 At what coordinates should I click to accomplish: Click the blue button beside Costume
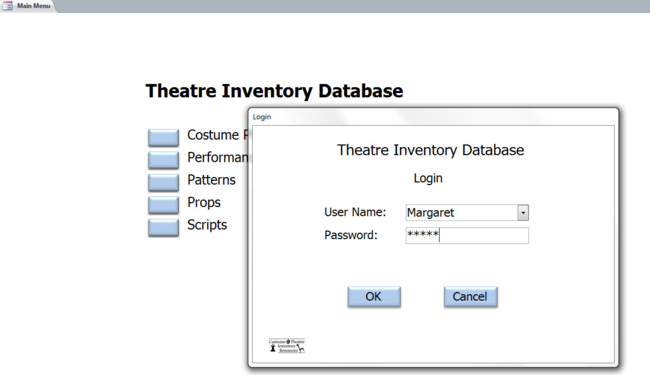click(163, 138)
